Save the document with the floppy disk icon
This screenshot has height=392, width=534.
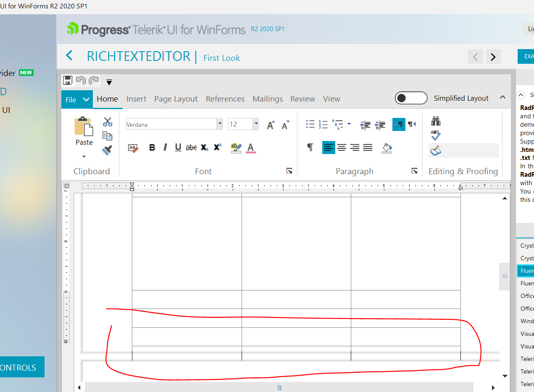(x=68, y=81)
